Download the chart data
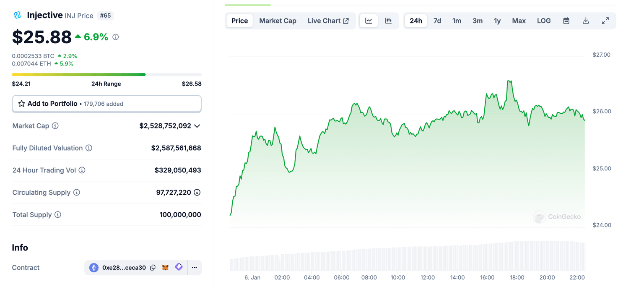Viewport: 644px width, 287px height. [586, 21]
